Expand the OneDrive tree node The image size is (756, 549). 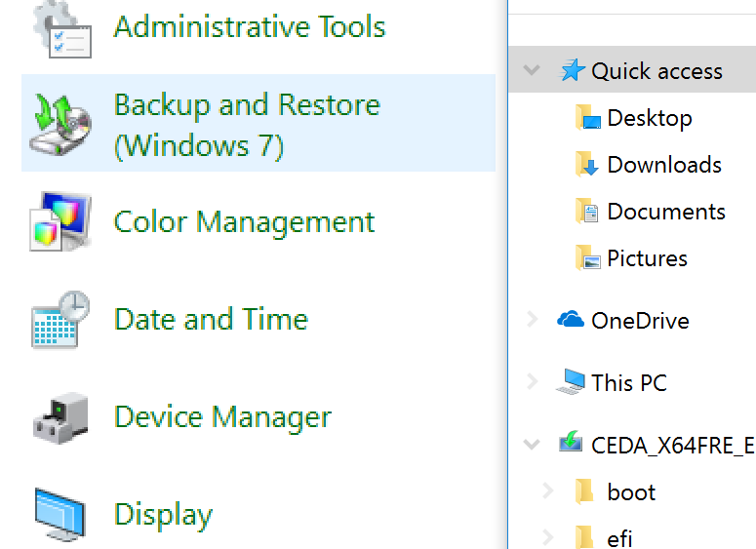(533, 319)
